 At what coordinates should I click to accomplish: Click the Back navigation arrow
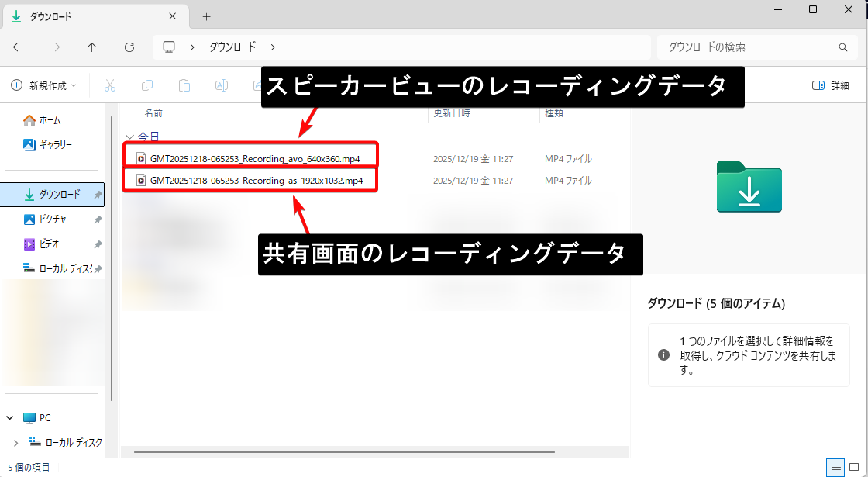click(x=18, y=47)
